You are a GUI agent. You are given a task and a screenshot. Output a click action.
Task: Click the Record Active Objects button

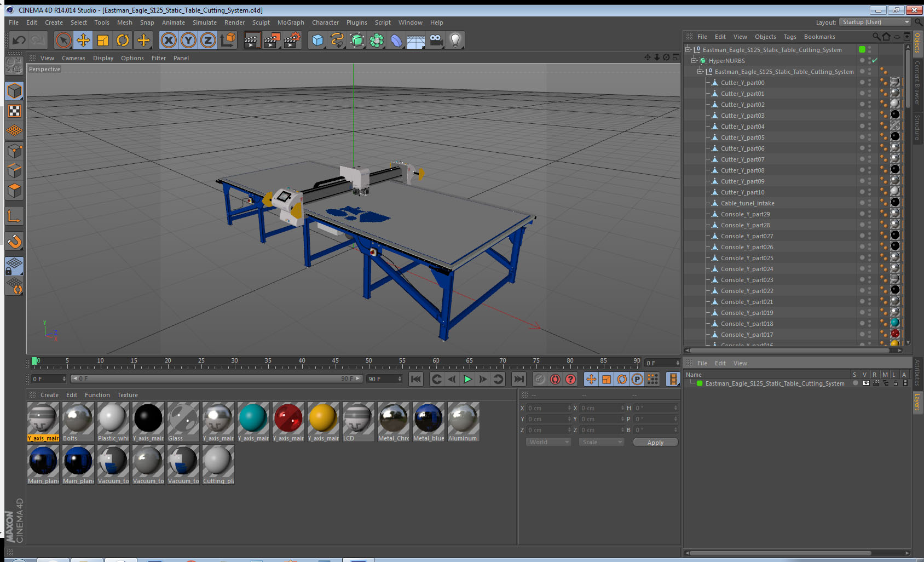pos(539,379)
